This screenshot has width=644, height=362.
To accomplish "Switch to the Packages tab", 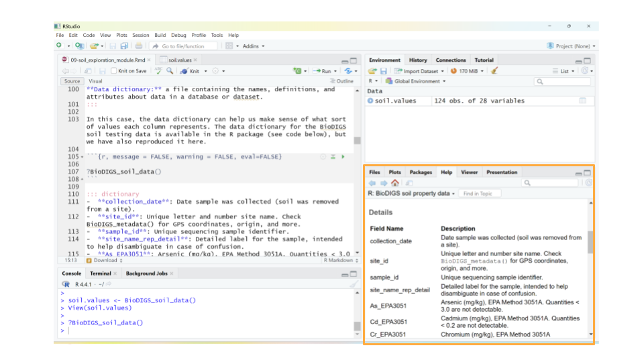I will [x=421, y=172].
